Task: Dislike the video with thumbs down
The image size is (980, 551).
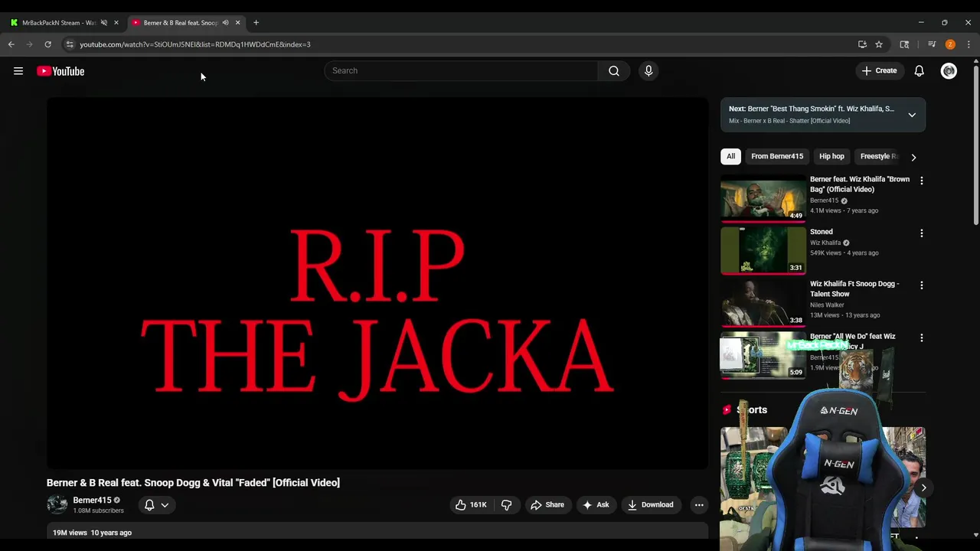Action: (507, 505)
